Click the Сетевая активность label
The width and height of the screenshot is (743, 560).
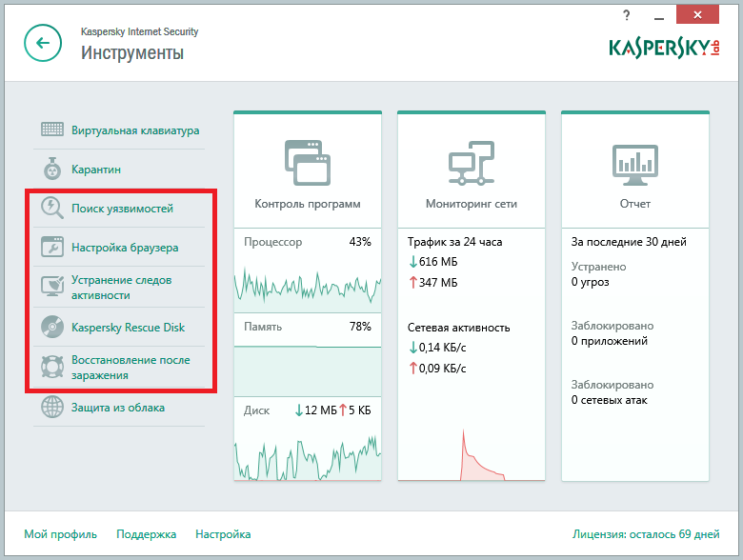click(459, 328)
